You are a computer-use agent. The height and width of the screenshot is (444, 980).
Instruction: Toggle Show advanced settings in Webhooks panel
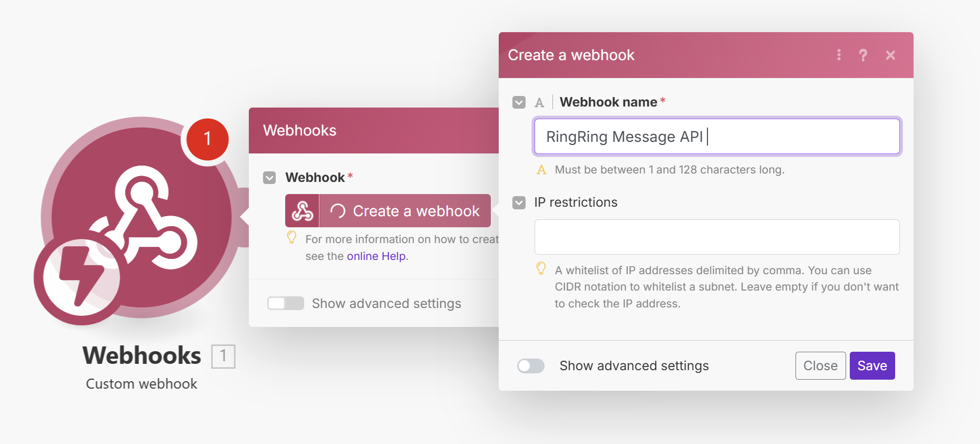[x=286, y=303]
